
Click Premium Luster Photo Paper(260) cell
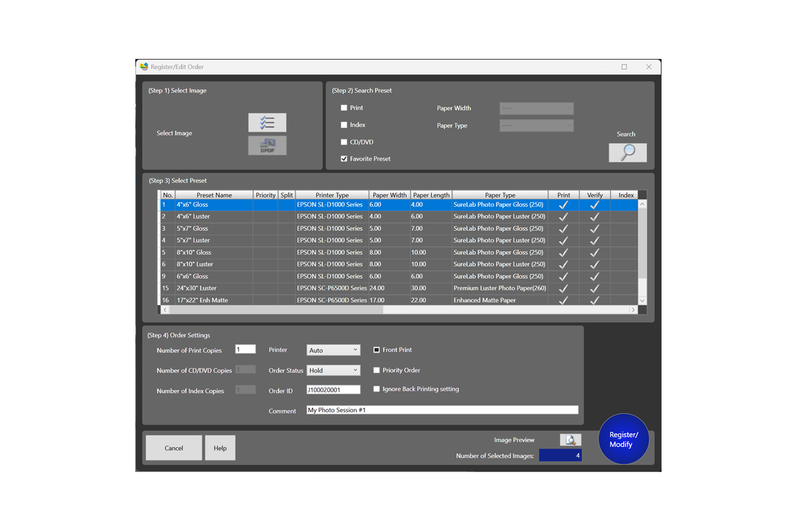click(500, 289)
